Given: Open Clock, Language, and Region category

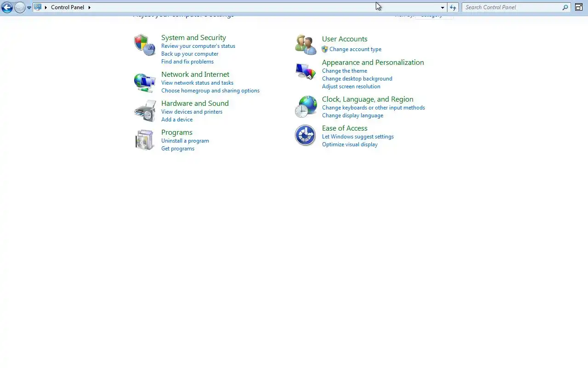Looking at the screenshot, I should (x=367, y=99).
